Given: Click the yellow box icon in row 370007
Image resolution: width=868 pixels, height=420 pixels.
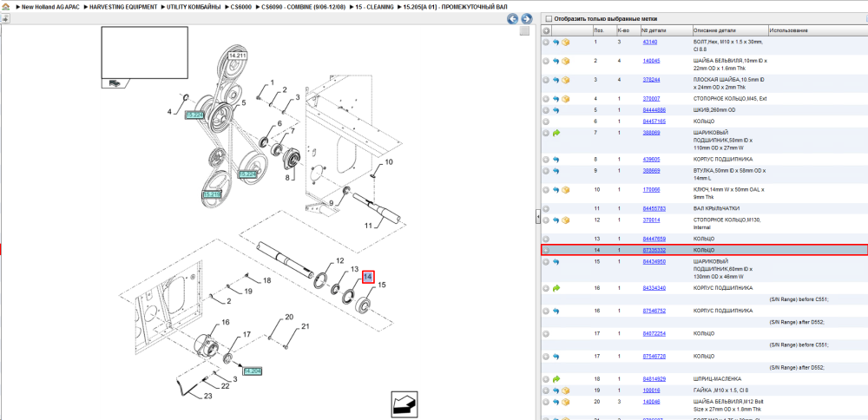Looking at the screenshot, I should pos(566,99).
